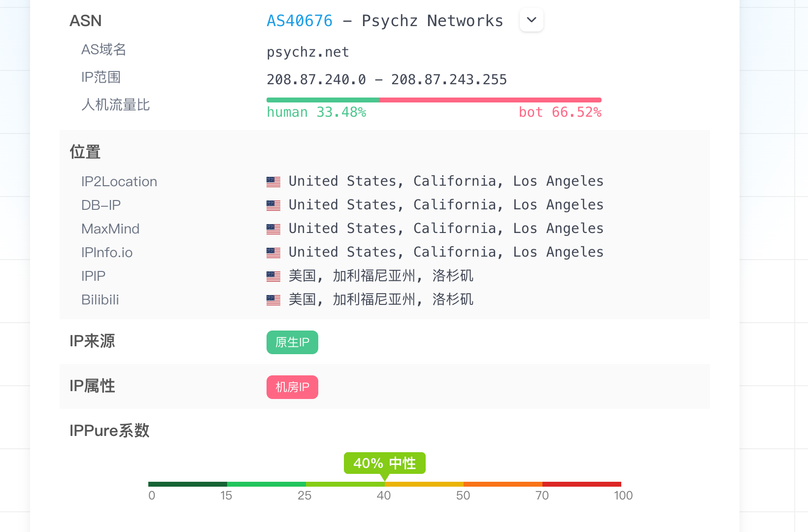This screenshot has height=532, width=808.
Task: Click the red 机房IP badge
Action: click(x=292, y=387)
